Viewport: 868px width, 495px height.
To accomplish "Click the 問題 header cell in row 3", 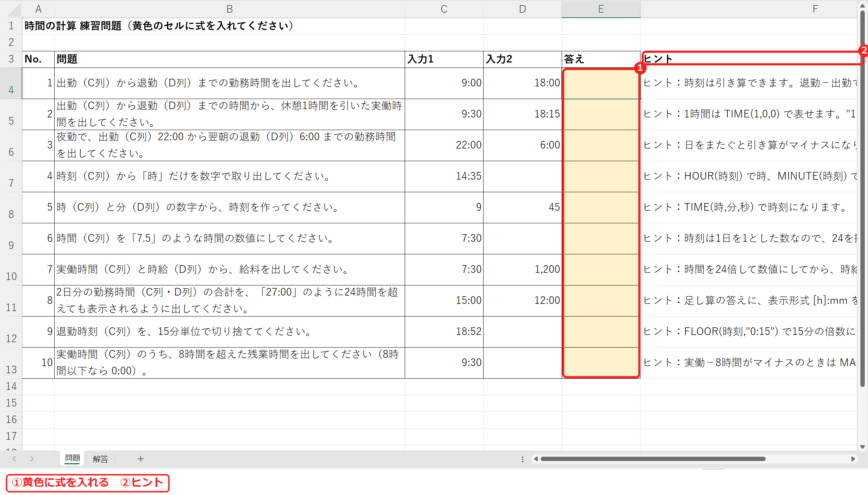I will coord(230,59).
